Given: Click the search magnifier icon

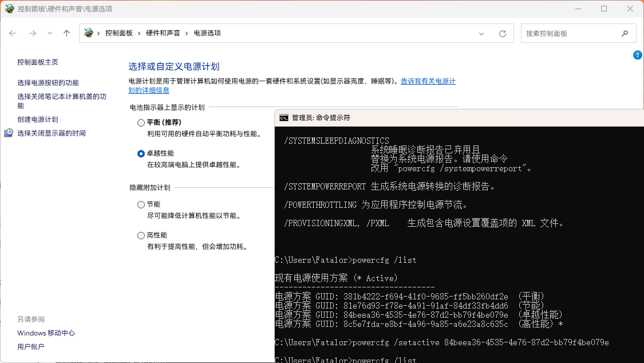Looking at the screenshot, I should [625, 33].
